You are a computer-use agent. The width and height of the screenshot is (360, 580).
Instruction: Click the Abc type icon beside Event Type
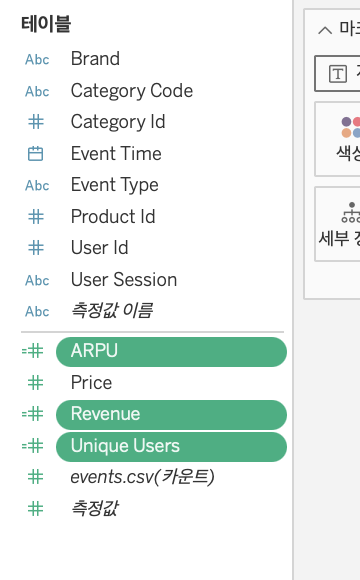click(37, 185)
